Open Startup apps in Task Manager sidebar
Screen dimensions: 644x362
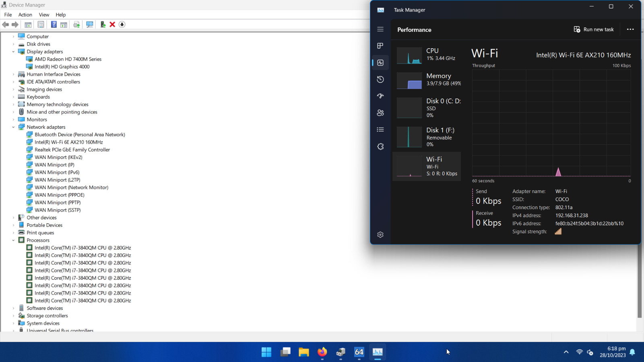coord(380,96)
